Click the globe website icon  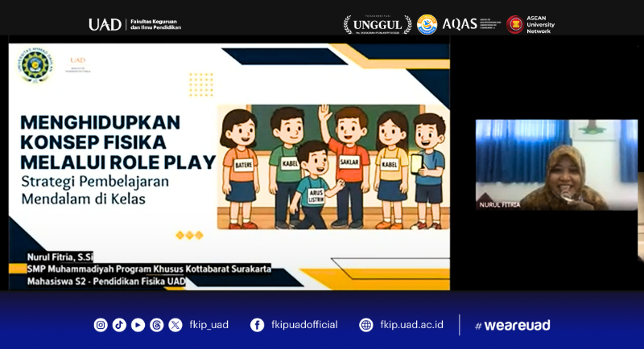[366, 325]
